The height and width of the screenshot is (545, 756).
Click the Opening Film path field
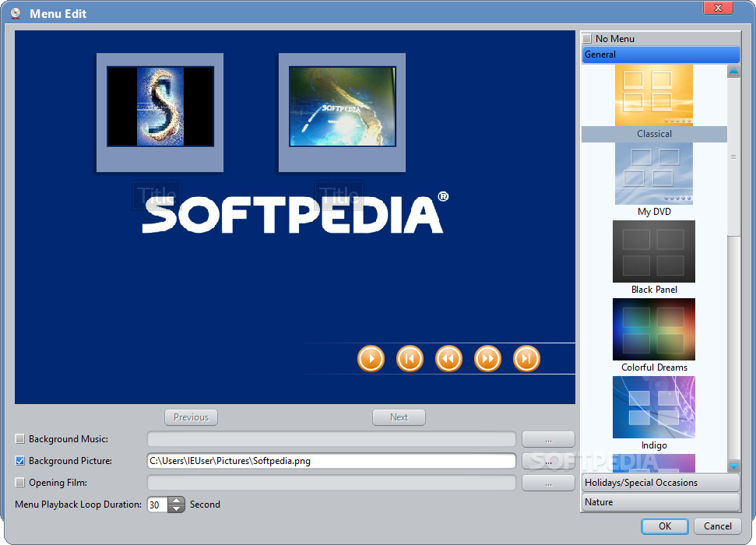(x=331, y=482)
